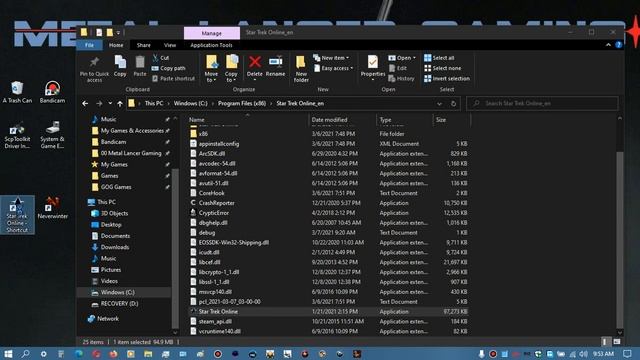Open A Trash Can desktop icon
This screenshot has width=640, height=360.
pyautogui.click(x=17, y=92)
